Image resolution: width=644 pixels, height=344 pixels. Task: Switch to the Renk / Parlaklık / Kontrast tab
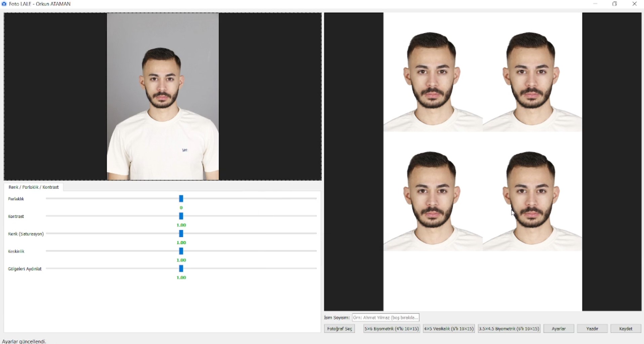point(34,187)
